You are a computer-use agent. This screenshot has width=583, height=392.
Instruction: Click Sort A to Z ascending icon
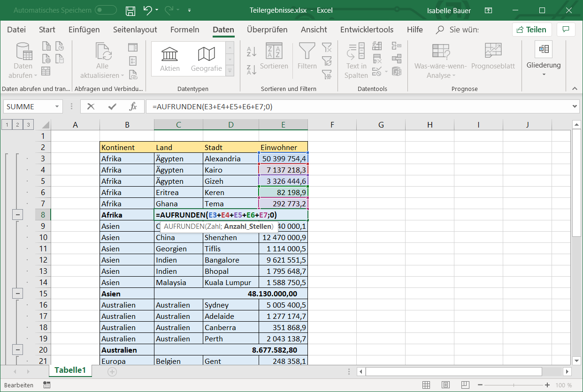252,51
